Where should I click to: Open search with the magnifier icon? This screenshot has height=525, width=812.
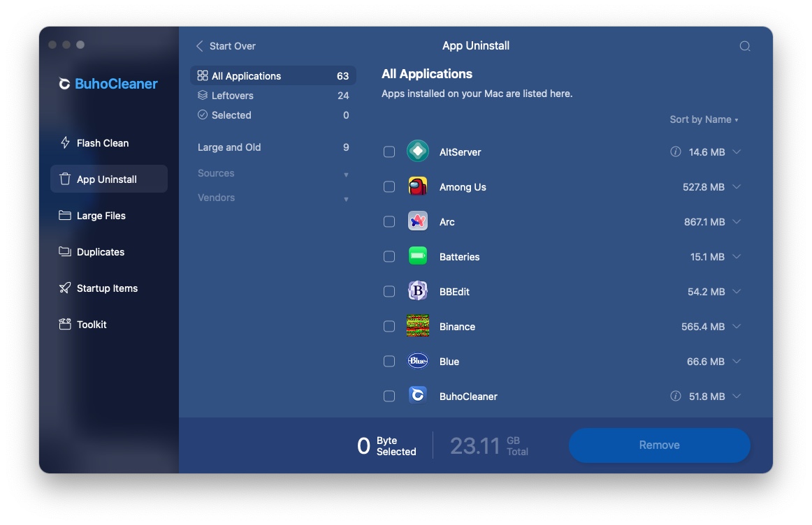point(745,46)
